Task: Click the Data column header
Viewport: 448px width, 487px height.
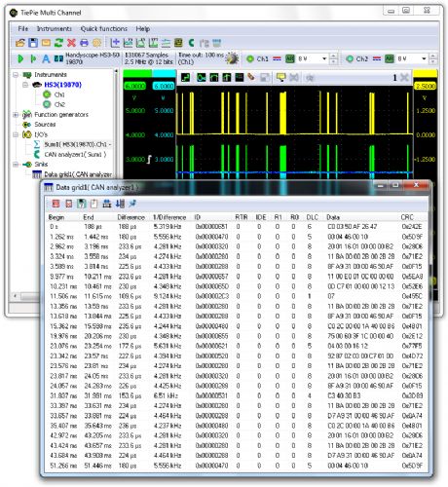Action: point(333,217)
